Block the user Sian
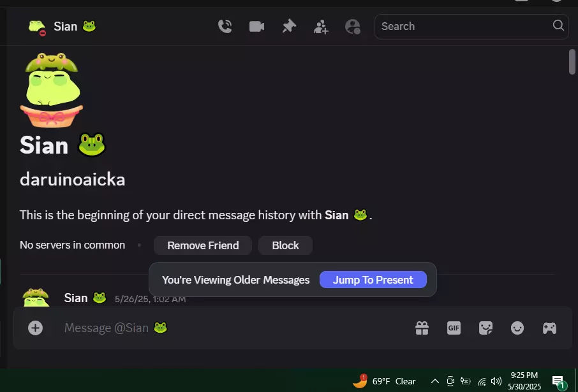Image resolution: width=578 pixels, height=392 pixels. coord(285,245)
